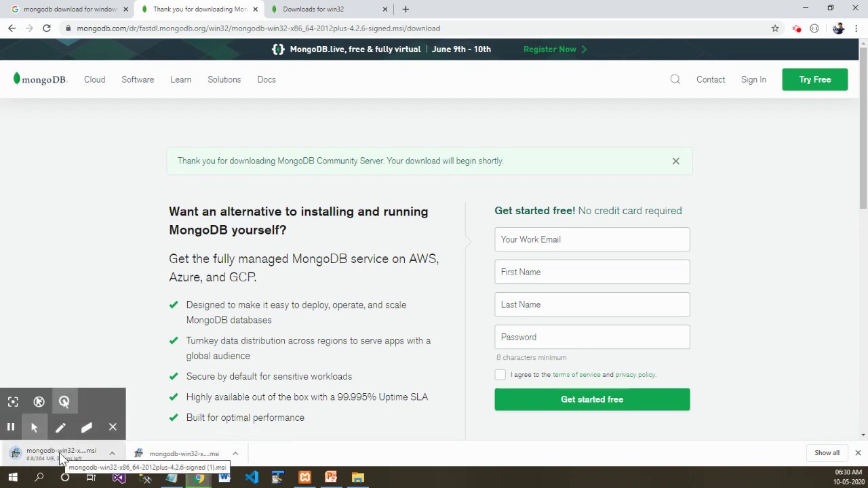
Task: Open the Chrome profile avatar
Action: (x=838, y=28)
